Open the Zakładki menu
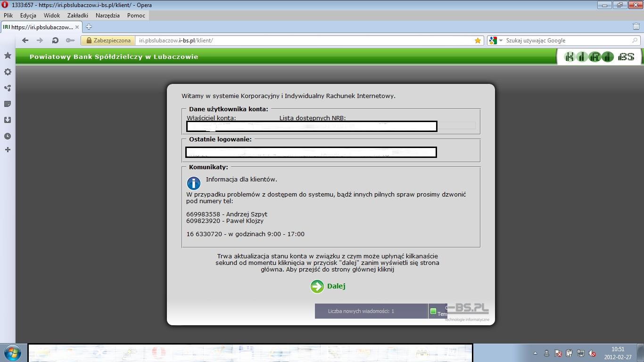The height and width of the screenshot is (362, 644). coord(78,16)
